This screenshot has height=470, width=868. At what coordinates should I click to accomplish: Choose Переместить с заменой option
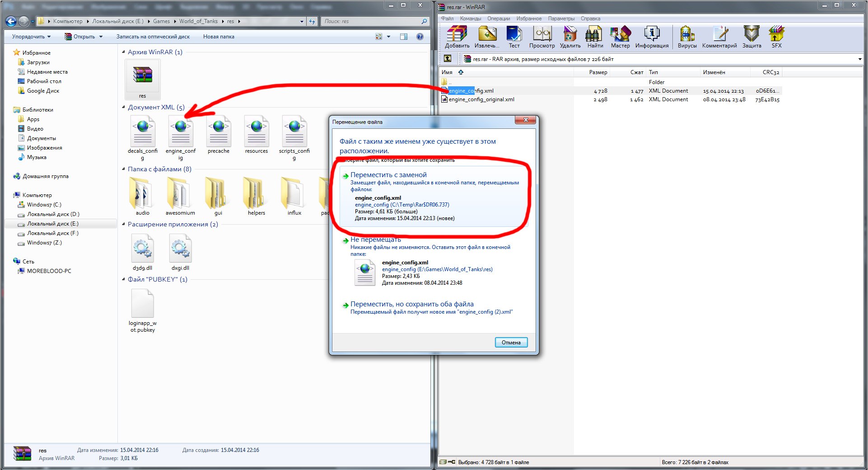(434, 197)
